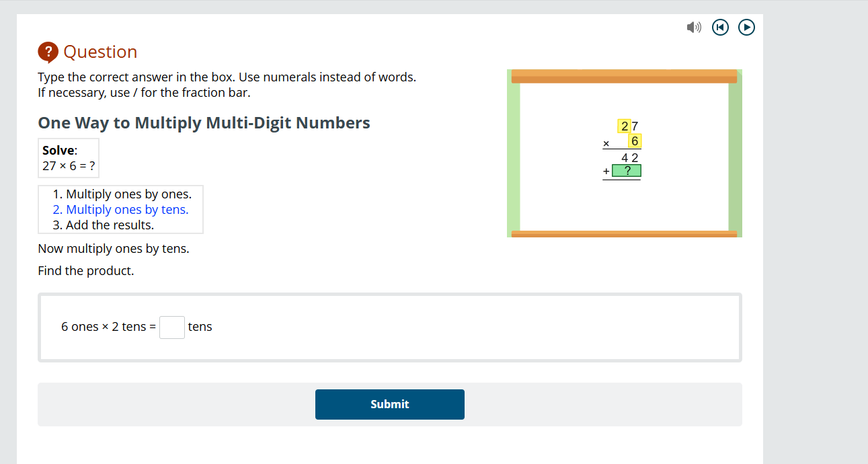The width and height of the screenshot is (868, 464).
Task: Click the chalkboard illustration panel
Action: 624,153
